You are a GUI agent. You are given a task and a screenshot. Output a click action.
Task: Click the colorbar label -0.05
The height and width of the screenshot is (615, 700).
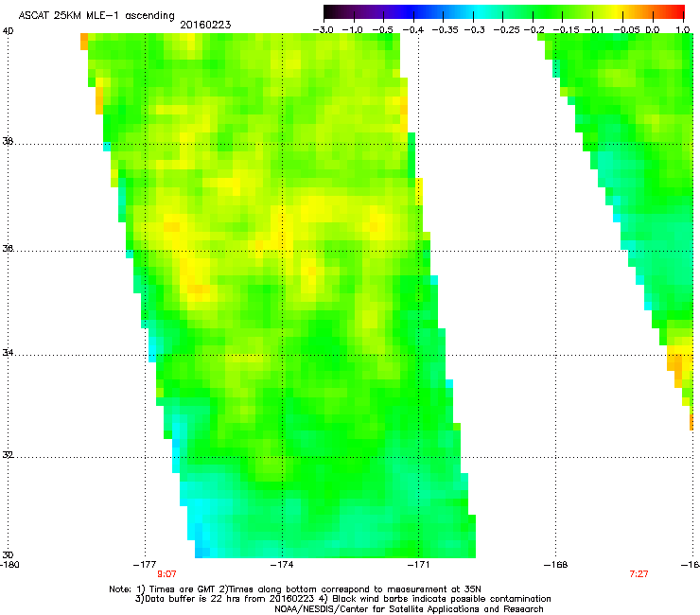tap(626, 30)
